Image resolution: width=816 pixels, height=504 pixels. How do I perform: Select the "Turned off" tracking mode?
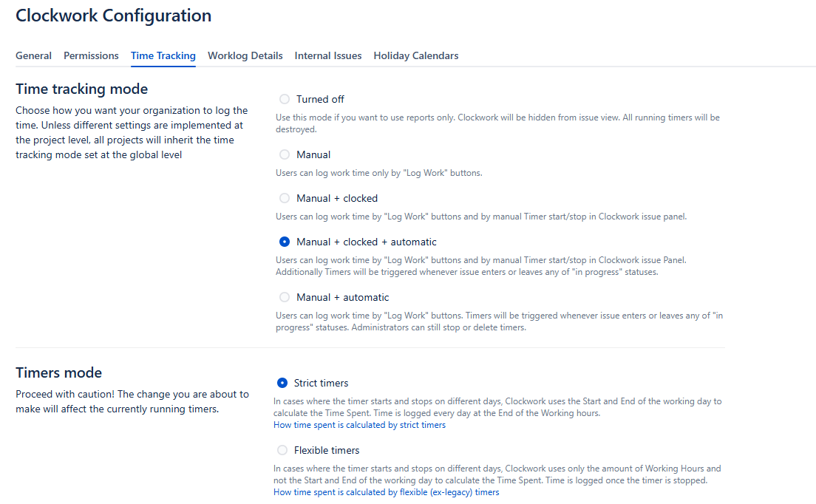point(285,99)
